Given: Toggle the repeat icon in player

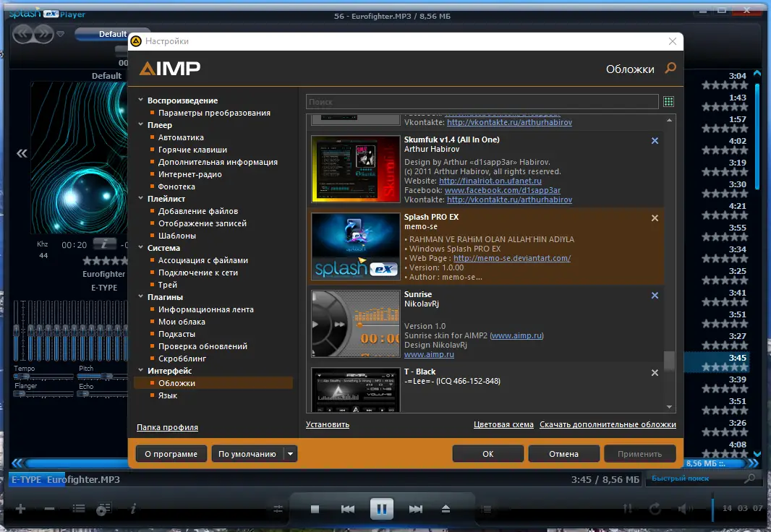Looking at the screenshot, I should [655, 509].
